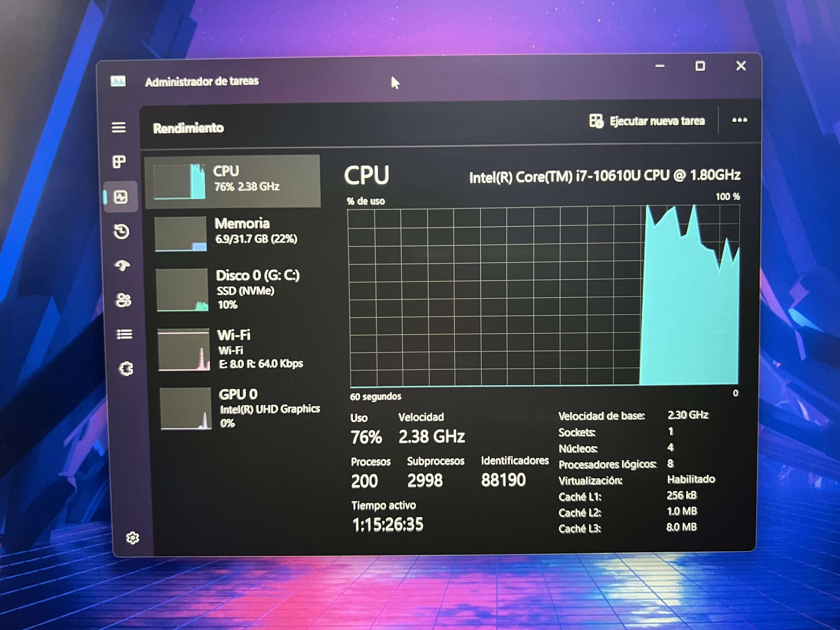The height and width of the screenshot is (630, 840).
Task: Select the CPU performance entry
Action: coord(232,181)
